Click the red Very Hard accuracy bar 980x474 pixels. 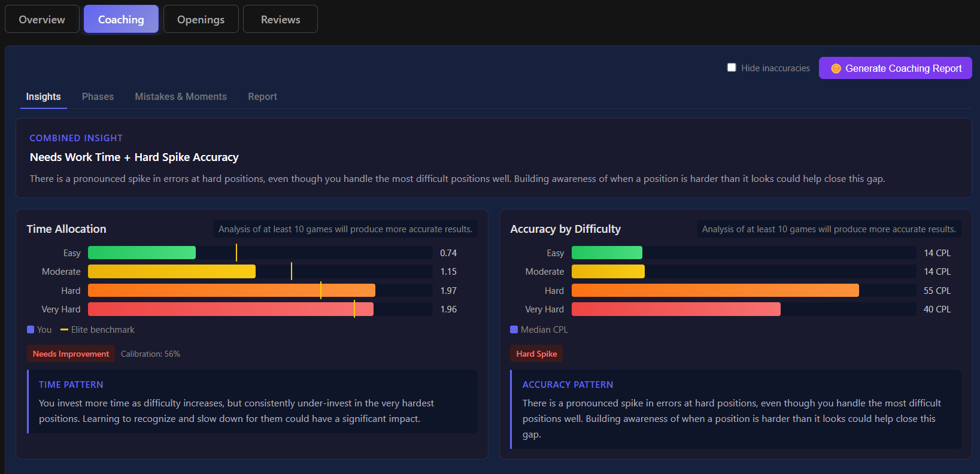click(x=676, y=309)
